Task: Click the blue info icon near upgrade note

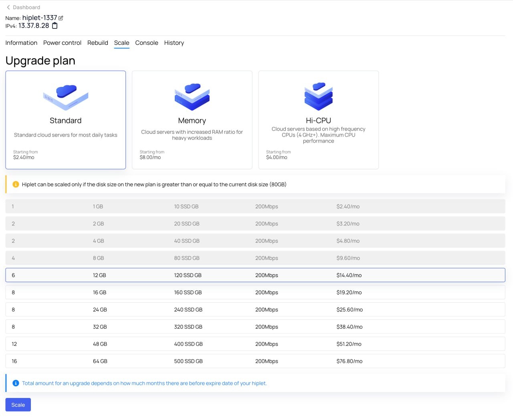Action: click(16, 383)
